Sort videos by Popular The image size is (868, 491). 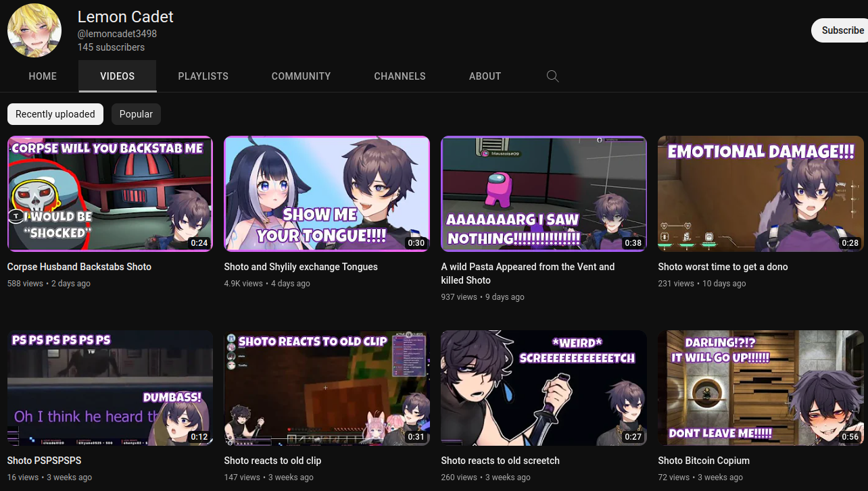point(136,114)
